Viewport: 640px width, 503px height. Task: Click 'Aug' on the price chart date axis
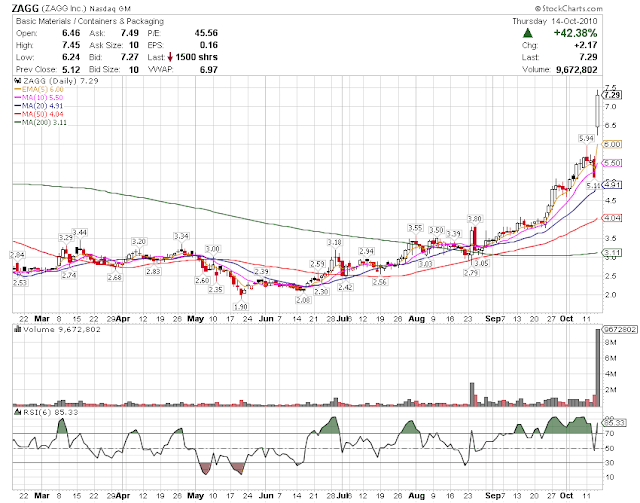pos(417,318)
